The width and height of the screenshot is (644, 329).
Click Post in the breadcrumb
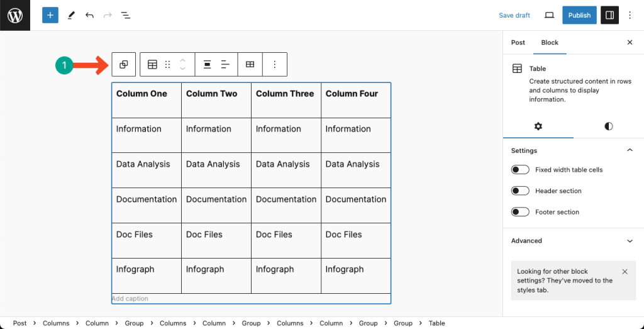(x=19, y=323)
